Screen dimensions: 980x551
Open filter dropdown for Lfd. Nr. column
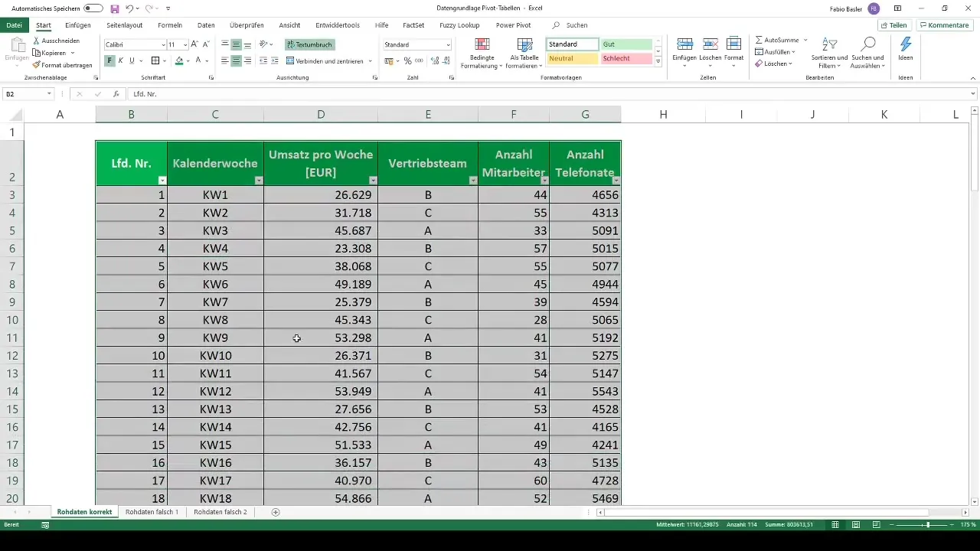pos(162,181)
